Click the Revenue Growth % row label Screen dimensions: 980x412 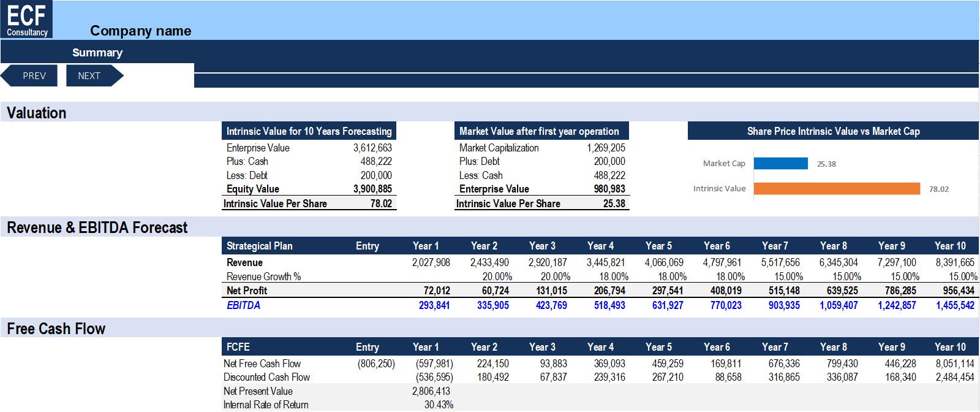[x=263, y=277]
